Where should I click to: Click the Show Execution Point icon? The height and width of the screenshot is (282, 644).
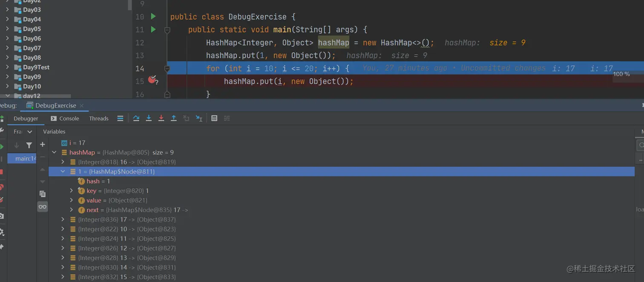tap(120, 118)
